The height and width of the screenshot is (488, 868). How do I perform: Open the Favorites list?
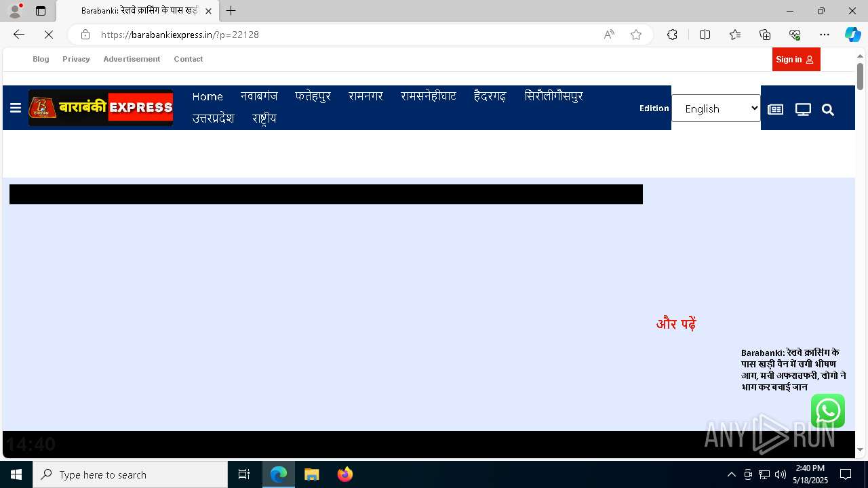click(x=735, y=35)
